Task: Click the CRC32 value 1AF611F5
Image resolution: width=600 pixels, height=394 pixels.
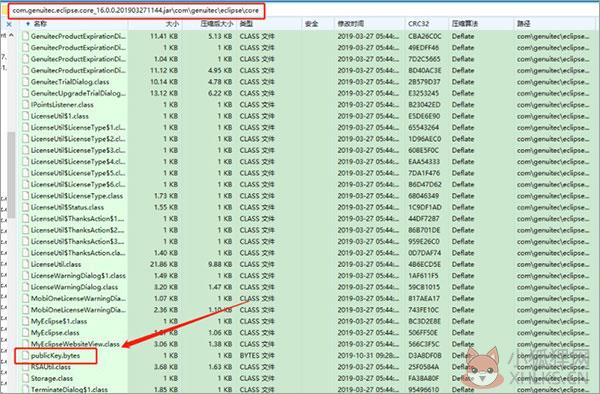Action: pyautogui.click(x=423, y=276)
